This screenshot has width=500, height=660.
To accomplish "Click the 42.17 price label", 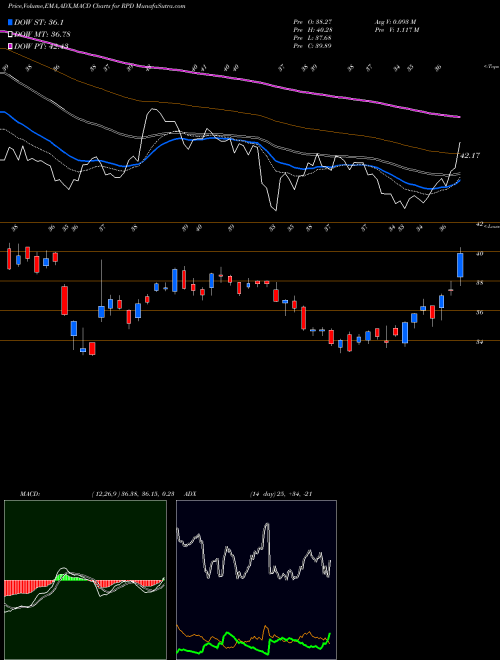I will point(470,156).
